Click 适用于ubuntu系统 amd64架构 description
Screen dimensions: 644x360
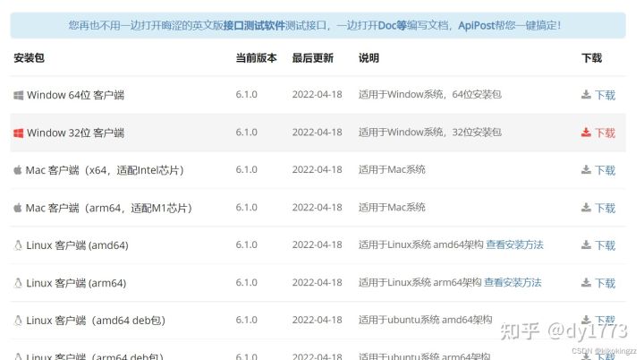click(425, 320)
